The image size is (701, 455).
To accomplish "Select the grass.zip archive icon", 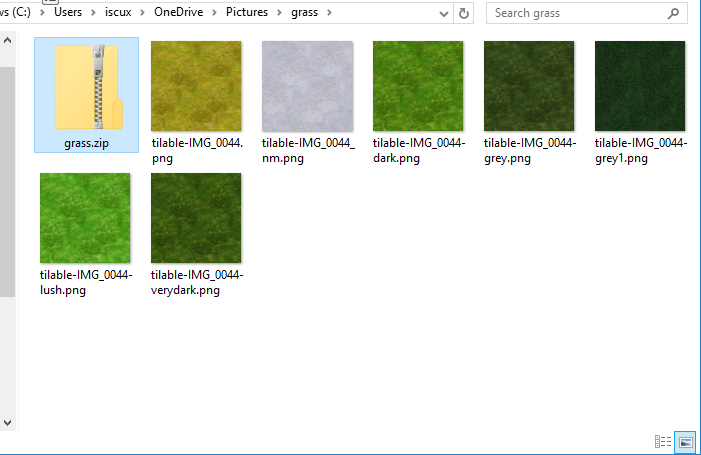I will point(89,87).
